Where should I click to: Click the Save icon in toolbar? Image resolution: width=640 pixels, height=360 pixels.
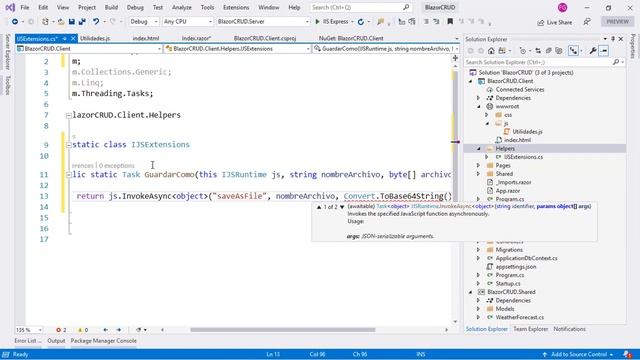71,22
